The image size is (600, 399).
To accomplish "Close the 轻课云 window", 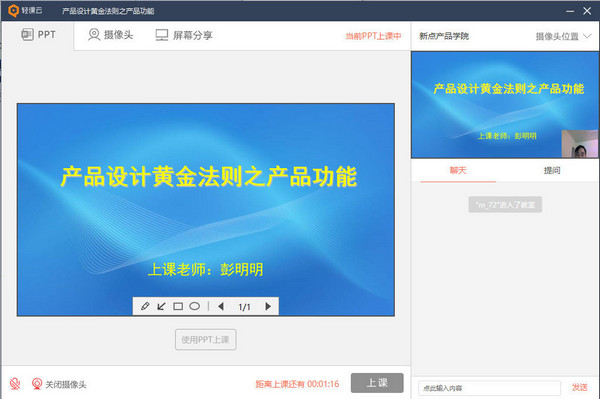I will pos(587,11).
